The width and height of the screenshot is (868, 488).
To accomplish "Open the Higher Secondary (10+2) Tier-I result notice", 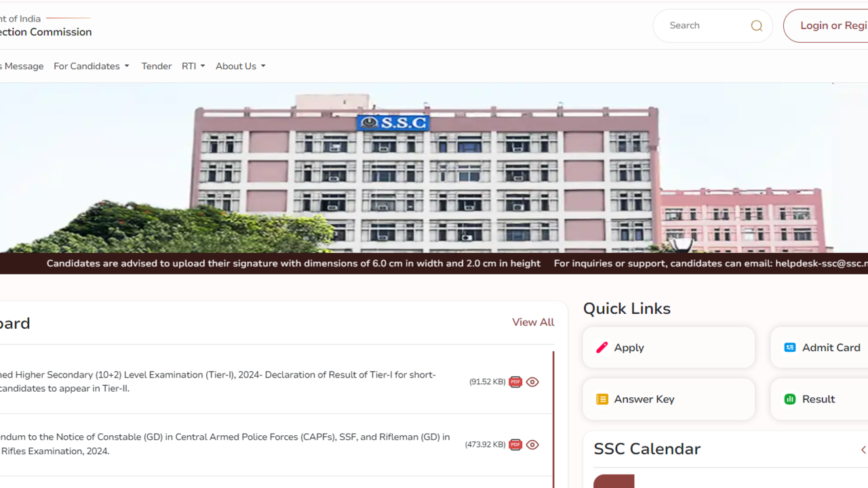I will [217, 382].
